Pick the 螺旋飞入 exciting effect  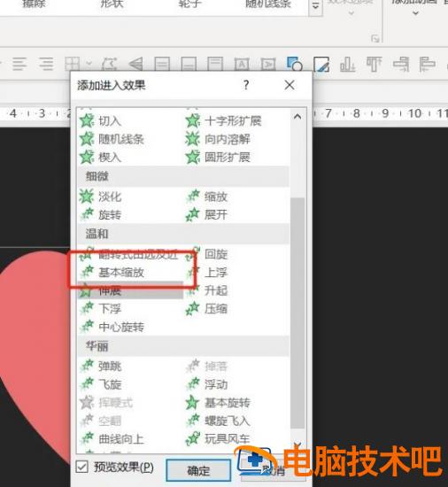[x=218, y=421]
